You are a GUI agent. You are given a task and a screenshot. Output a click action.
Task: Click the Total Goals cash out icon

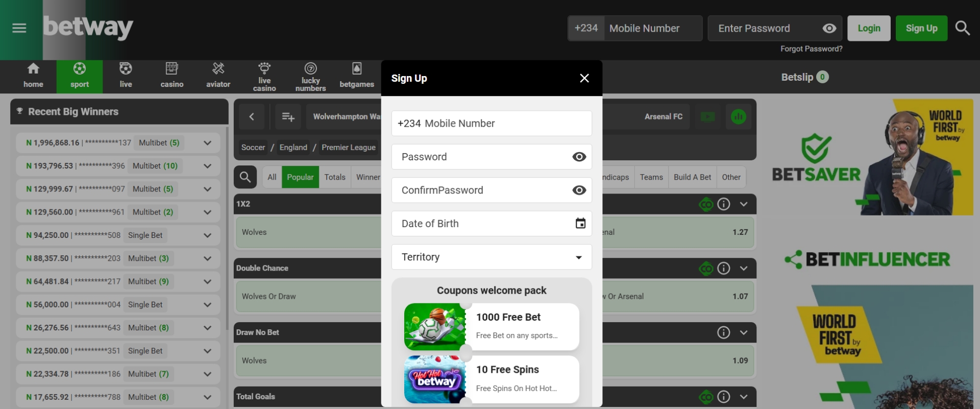tap(706, 397)
